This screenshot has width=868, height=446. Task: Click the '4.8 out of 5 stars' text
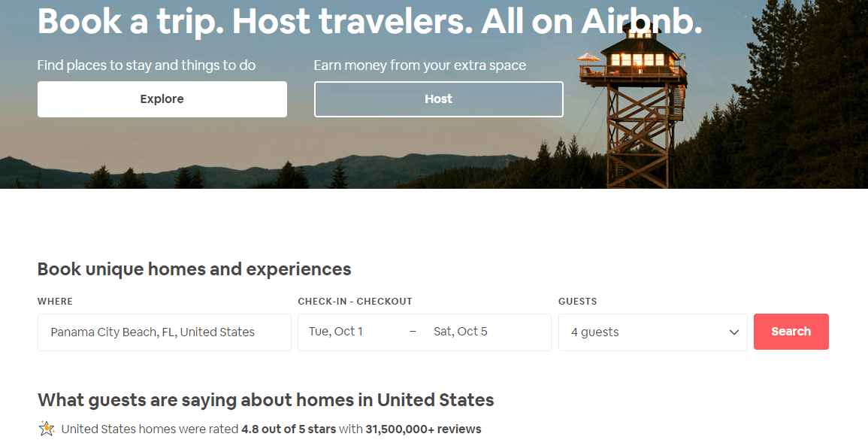[289, 429]
